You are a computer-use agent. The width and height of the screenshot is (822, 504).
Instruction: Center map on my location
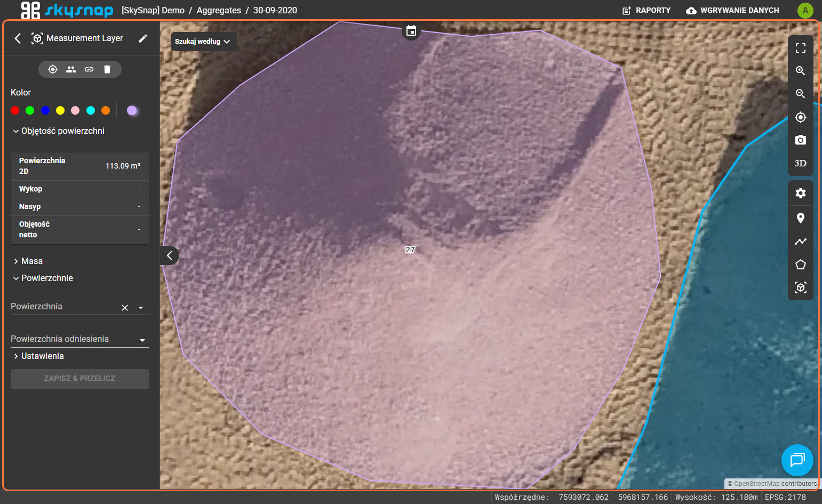point(801,117)
